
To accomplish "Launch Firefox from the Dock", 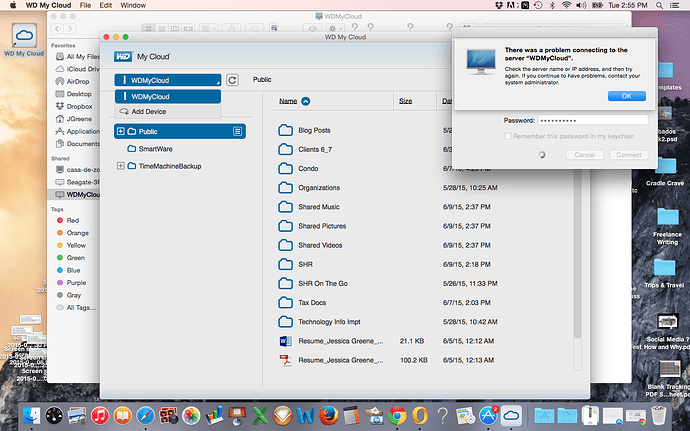I will 328,416.
